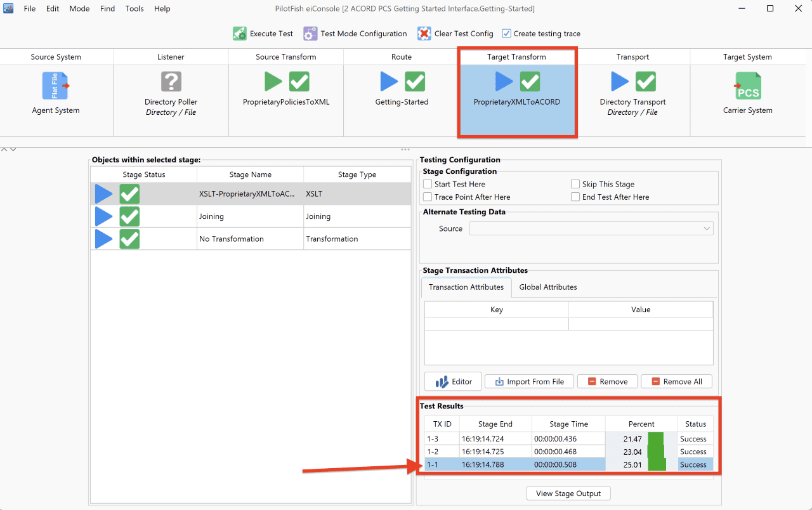The height and width of the screenshot is (510, 812).
Task: Click the green checkmark under Route
Action: click(415, 82)
